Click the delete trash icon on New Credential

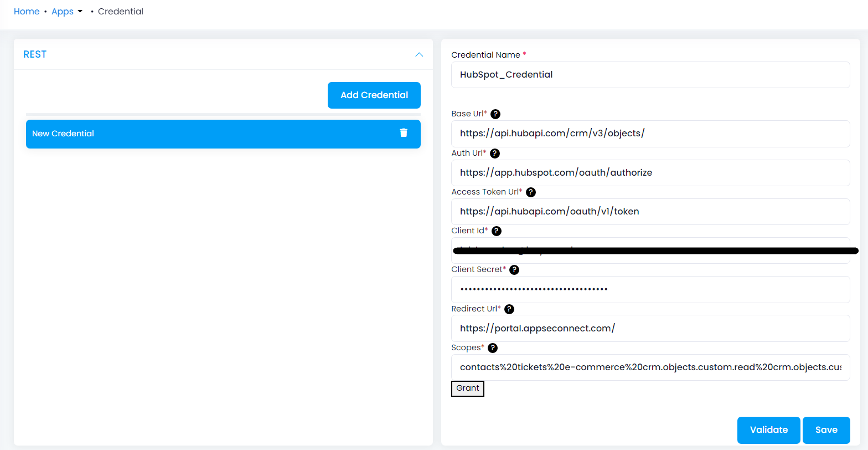(x=404, y=133)
